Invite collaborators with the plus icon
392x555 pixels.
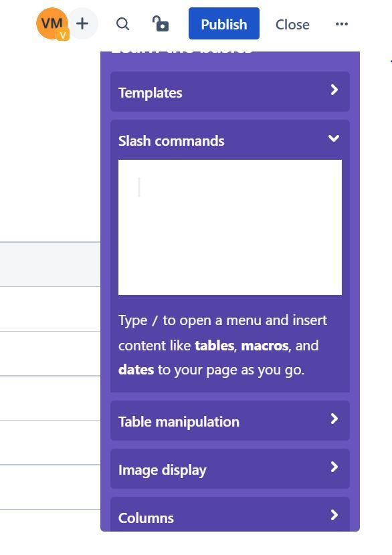tap(82, 23)
